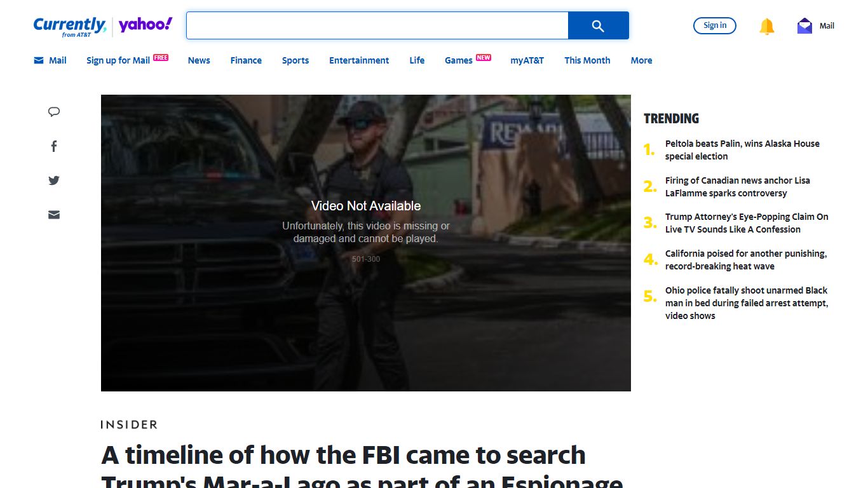The image size is (868, 488).
Task: Click the FBI Mar-a-Lago timeline headline
Action: [x=362, y=470]
